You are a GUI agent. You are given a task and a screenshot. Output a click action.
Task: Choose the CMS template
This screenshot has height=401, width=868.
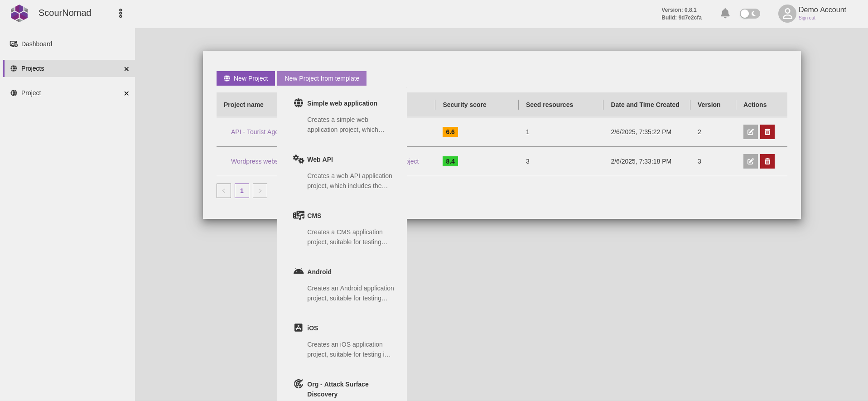pos(342,229)
